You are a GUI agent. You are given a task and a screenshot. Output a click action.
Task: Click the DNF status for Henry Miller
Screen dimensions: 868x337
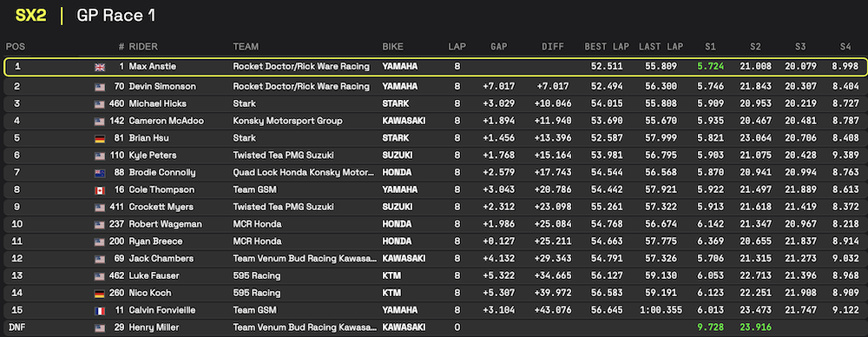pos(16,327)
